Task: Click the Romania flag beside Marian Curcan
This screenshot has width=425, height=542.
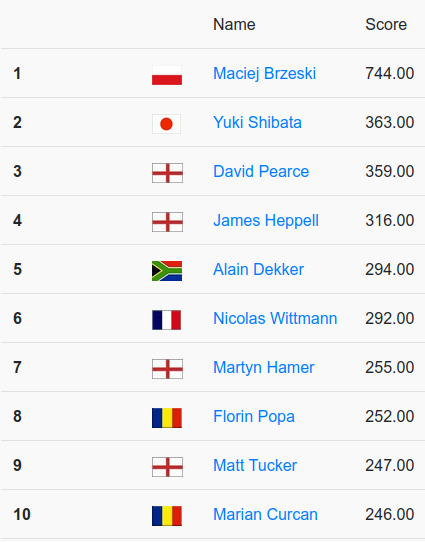Action: coord(167,516)
